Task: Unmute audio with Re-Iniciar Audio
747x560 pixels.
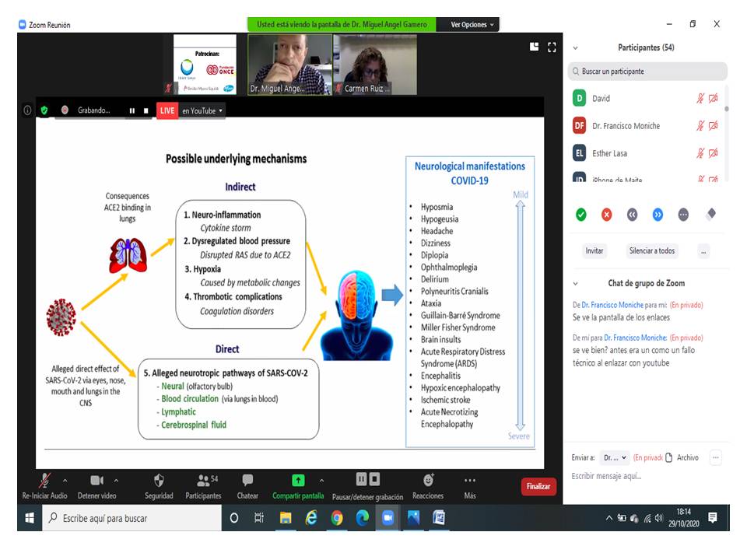Action: [45, 481]
